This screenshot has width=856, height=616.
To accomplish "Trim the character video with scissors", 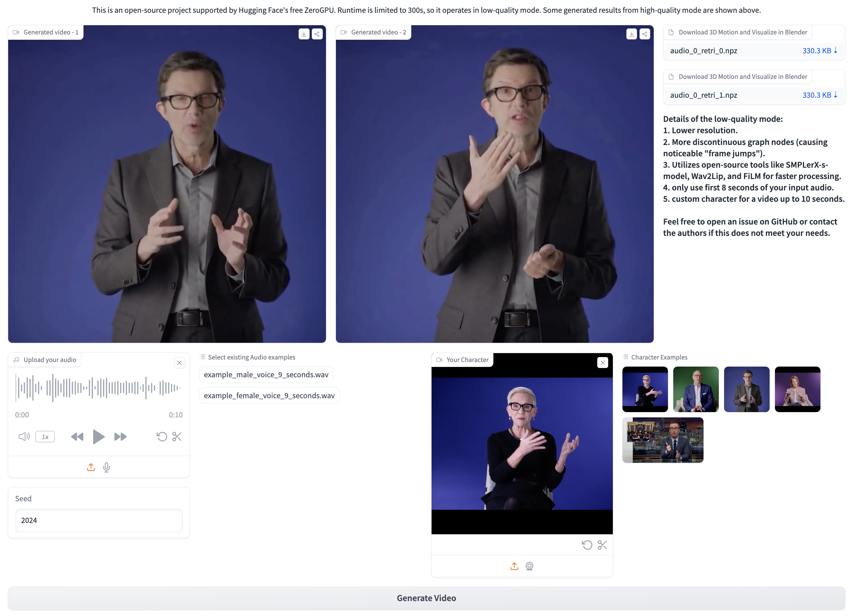I will click(602, 545).
